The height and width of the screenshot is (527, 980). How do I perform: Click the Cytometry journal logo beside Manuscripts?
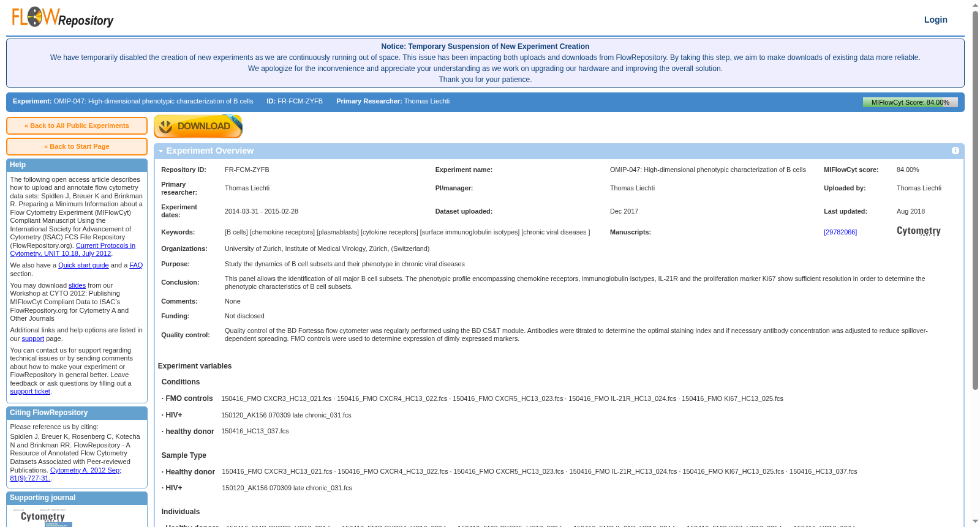918,231
